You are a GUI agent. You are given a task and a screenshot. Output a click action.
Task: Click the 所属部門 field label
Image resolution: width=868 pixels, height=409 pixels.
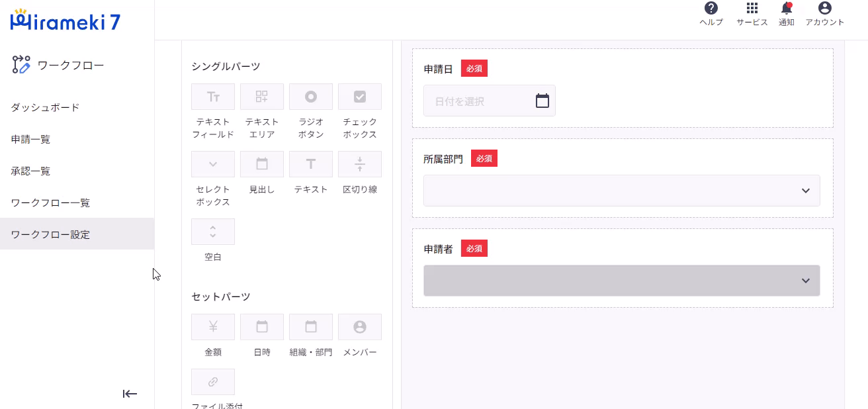point(443,159)
